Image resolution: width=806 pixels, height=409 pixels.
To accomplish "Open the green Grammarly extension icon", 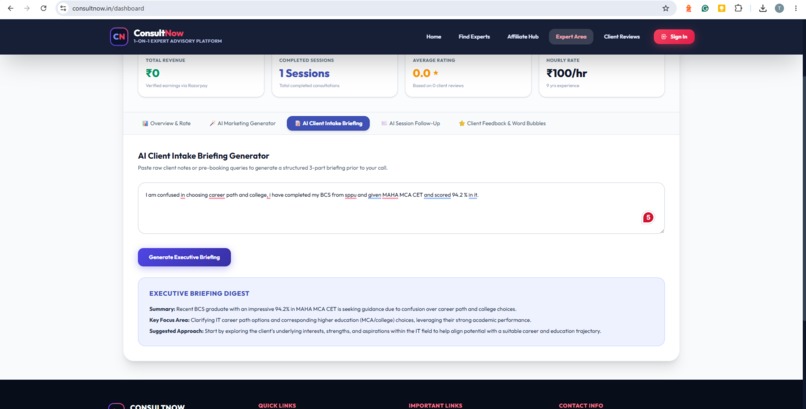I will (705, 8).
